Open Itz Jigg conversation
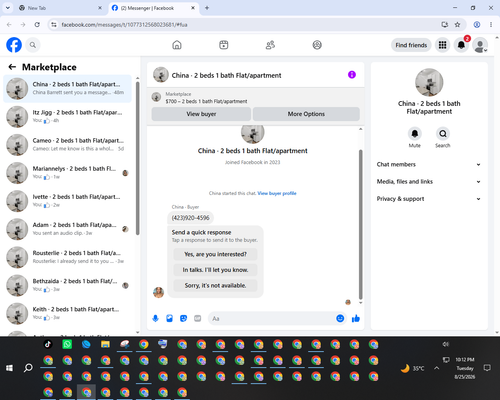500x400 pixels. pos(67,117)
